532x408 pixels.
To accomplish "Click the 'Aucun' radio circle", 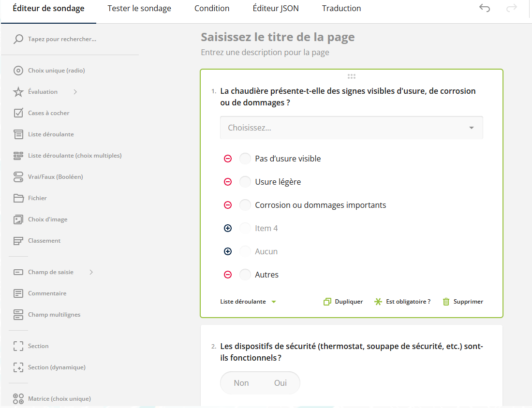I will 245,251.
